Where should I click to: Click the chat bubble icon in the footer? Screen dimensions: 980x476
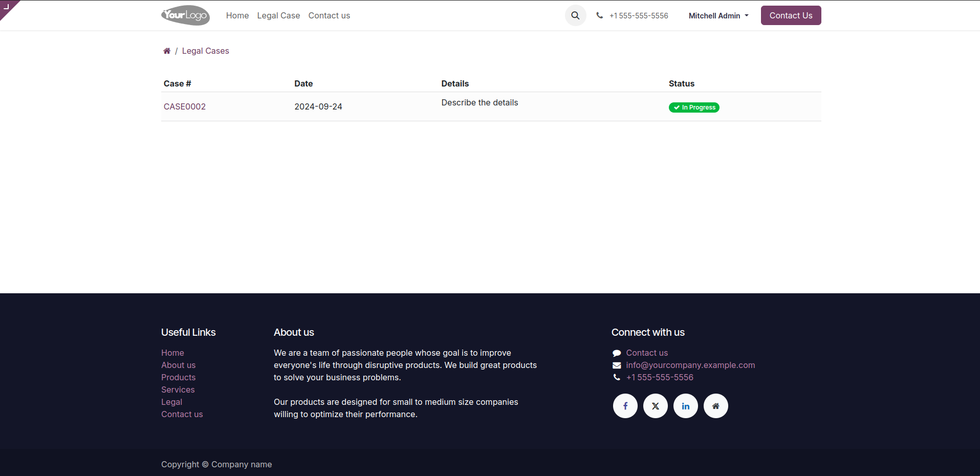[x=617, y=353]
